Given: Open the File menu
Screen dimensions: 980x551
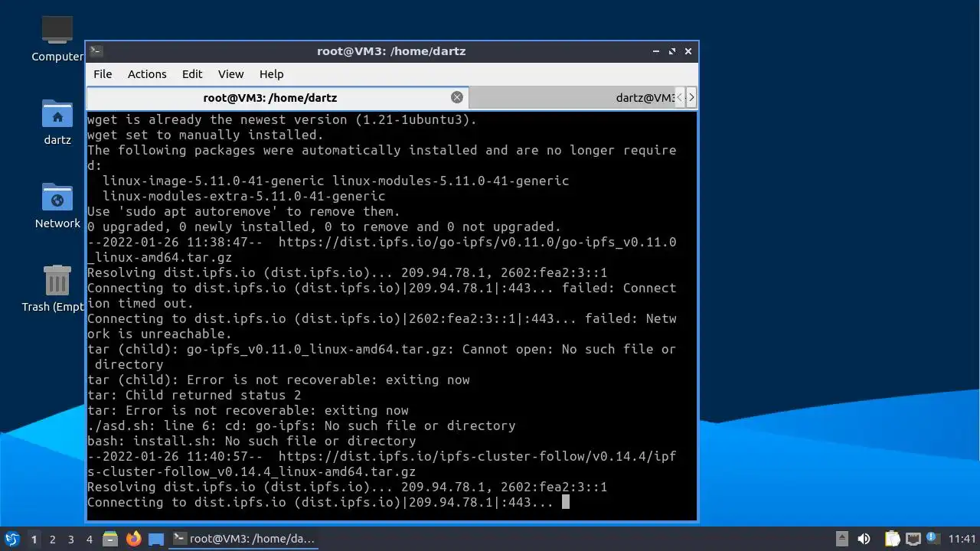Looking at the screenshot, I should click(103, 74).
